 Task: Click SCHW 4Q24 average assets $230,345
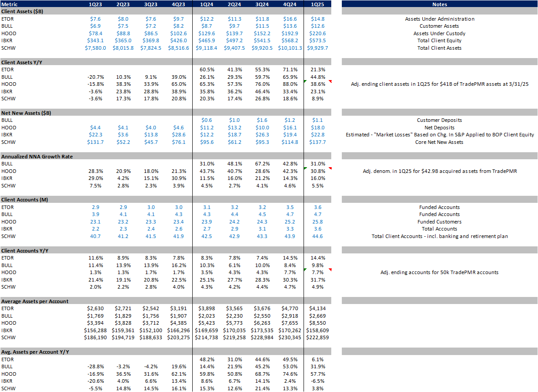pos(290,337)
